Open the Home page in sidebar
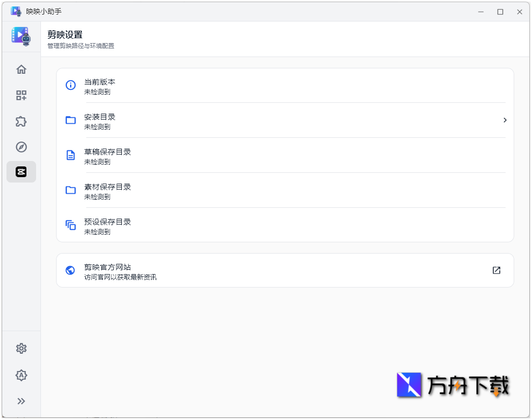The width and height of the screenshot is (532, 420). coord(21,69)
